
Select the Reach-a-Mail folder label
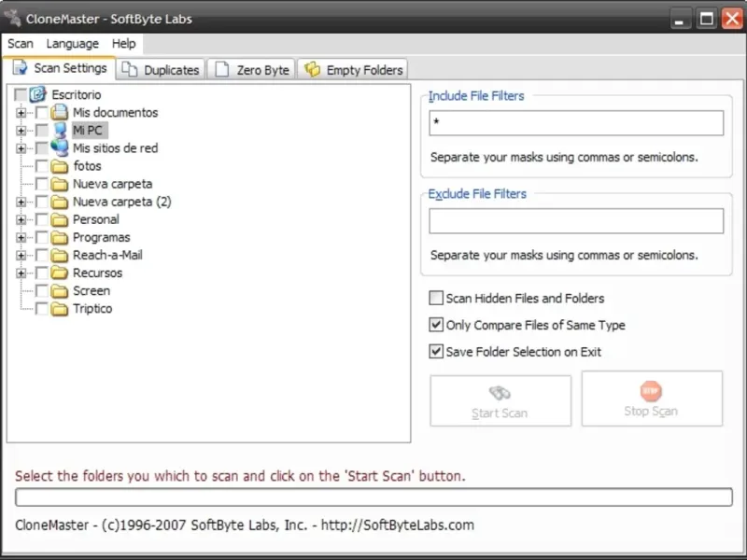(x=107, y=255)
